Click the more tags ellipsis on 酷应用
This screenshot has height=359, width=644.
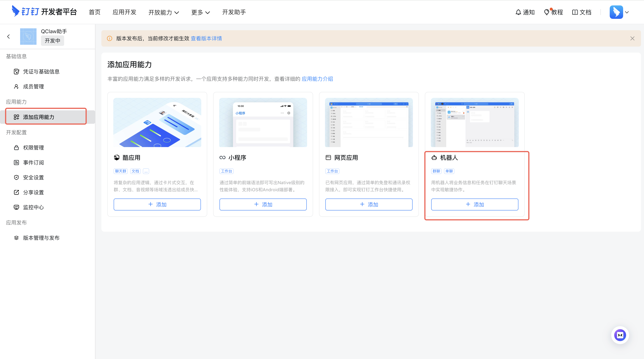point(146,171)
